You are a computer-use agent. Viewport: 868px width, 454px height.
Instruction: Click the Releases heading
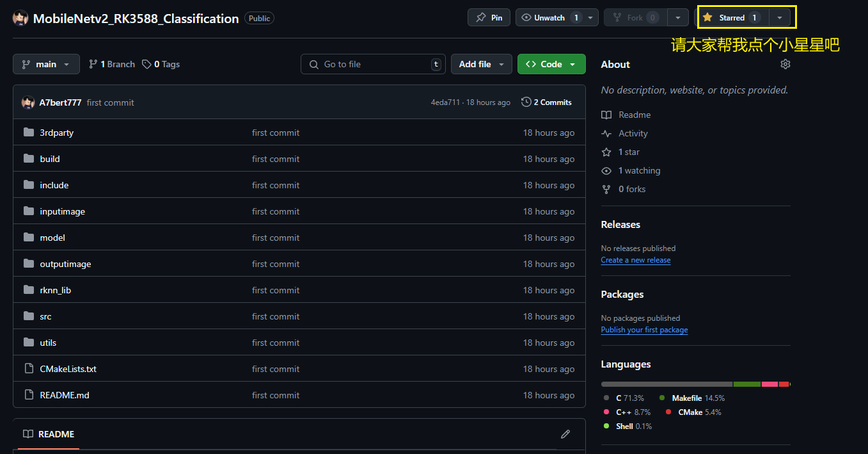tap(620, 225)
